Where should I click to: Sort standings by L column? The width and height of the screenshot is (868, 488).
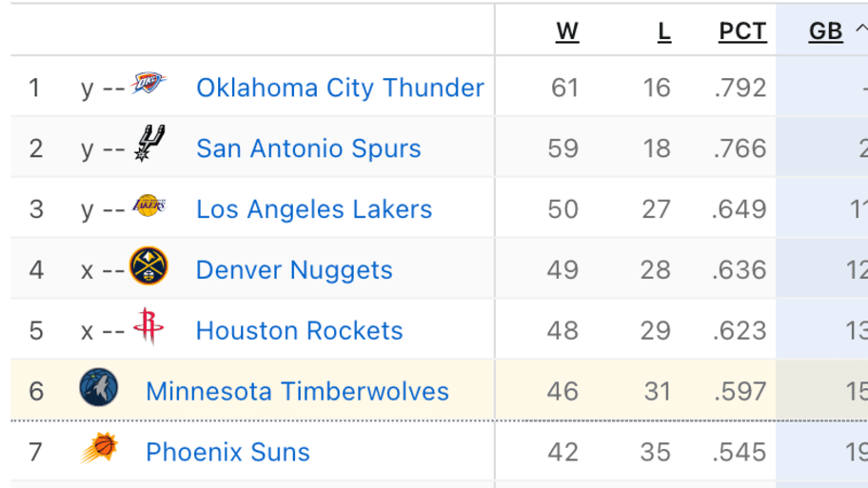[663, 31]
